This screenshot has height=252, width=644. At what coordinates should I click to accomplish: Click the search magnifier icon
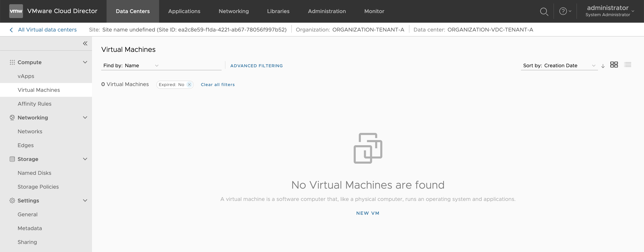(x=544, y=12)
